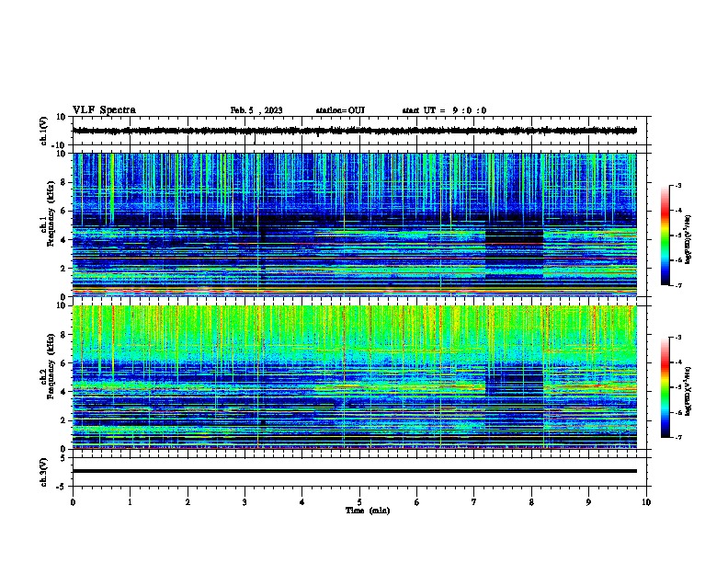The height and width of the screenshot is (563, 728).
Task: Click the 'station=OUJ' label
Action: pyautogui.click(x=340, y=110)
